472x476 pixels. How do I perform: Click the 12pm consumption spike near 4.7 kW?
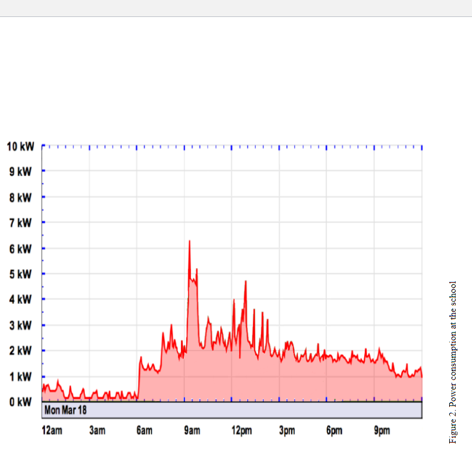coord(245,282)
